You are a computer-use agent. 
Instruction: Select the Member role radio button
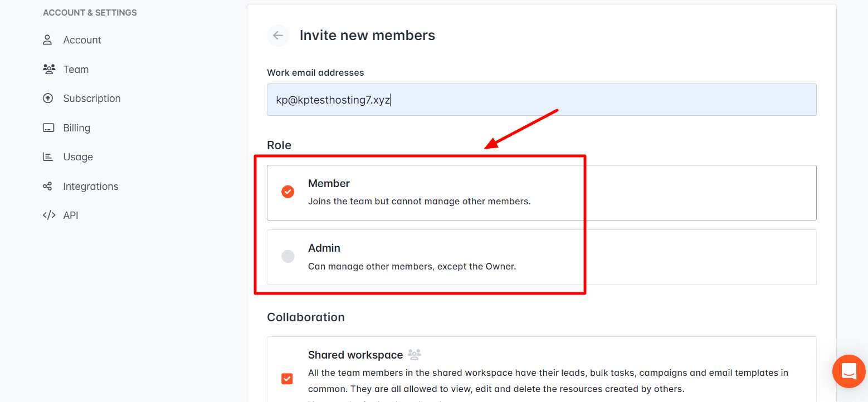pyautogui.click(x=287, y=192)
